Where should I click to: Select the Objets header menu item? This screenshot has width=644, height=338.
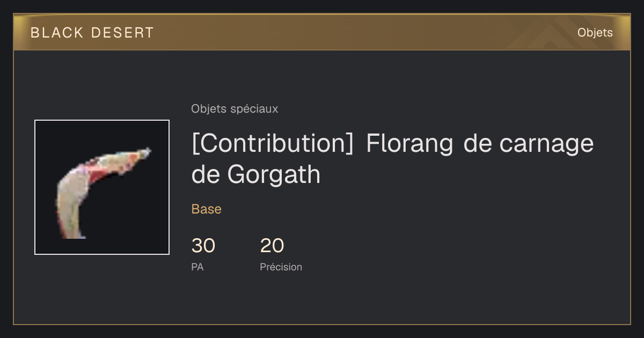click(595, 33)
